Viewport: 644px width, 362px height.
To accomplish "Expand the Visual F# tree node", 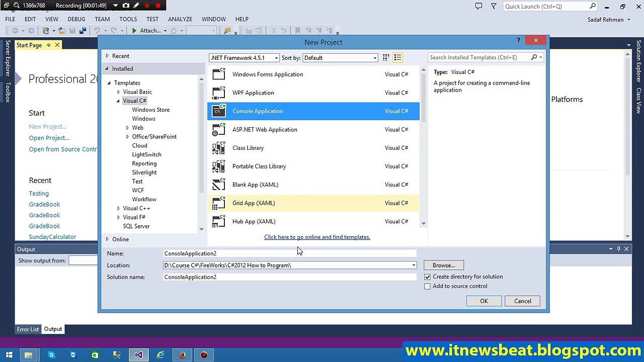I will coord(119,217).
